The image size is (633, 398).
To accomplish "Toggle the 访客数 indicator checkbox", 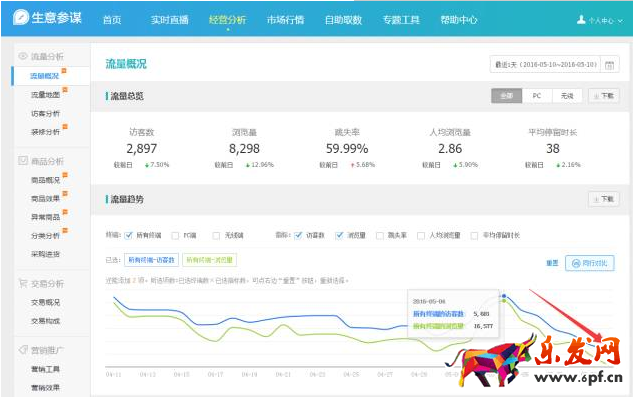I will coord(298,235).
